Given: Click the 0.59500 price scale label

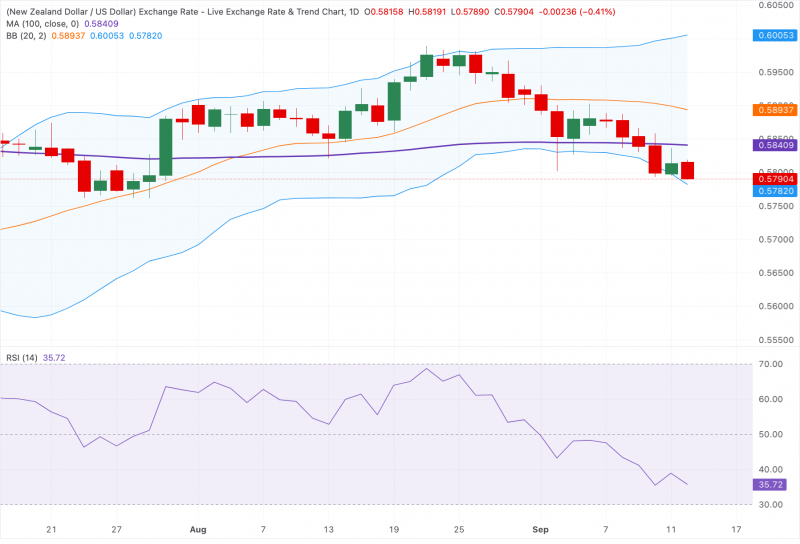Looking at the screenshot, I should (776, 72).
